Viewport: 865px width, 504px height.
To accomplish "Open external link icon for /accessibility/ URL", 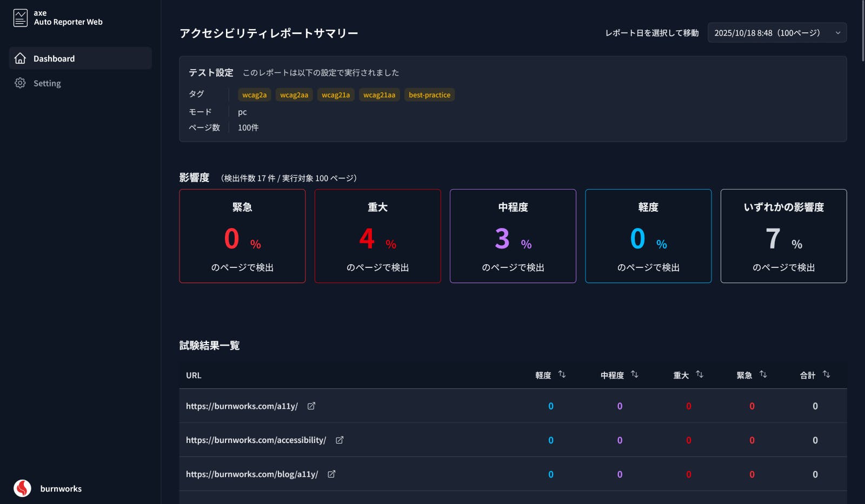I will (x=340, y=440).
